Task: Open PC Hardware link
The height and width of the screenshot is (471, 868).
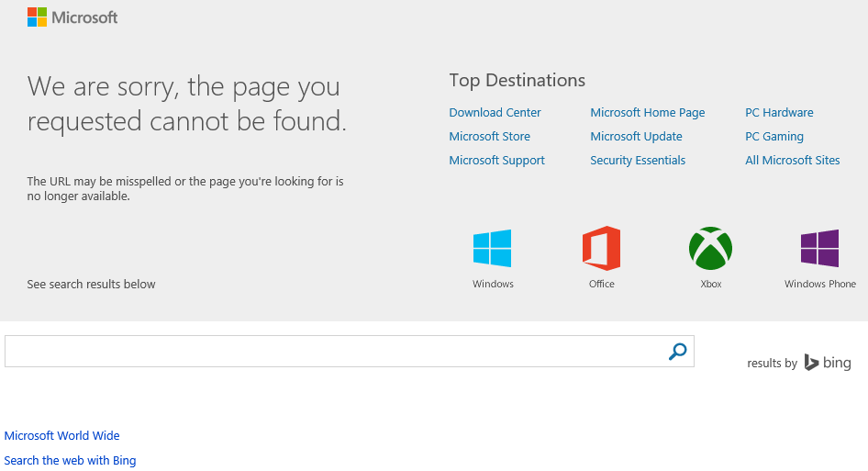Action: pyautogui.click(x=779, y=113)
